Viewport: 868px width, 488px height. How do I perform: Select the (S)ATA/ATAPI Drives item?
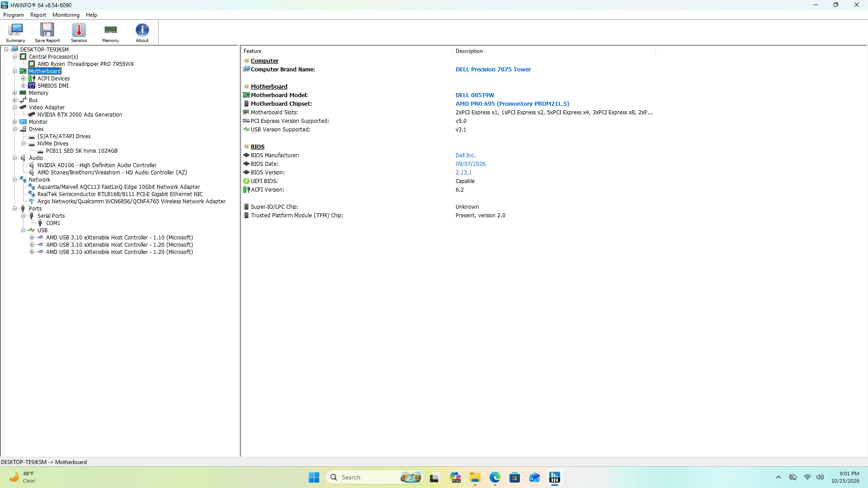click(x=64, y=136)
